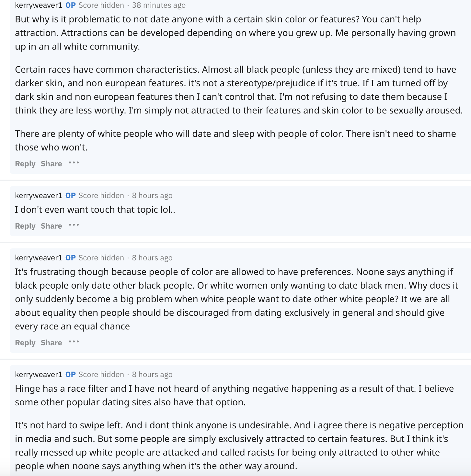
Task: Open more options on 'It's frustrating' comment
Action: (x=74, y=342)
